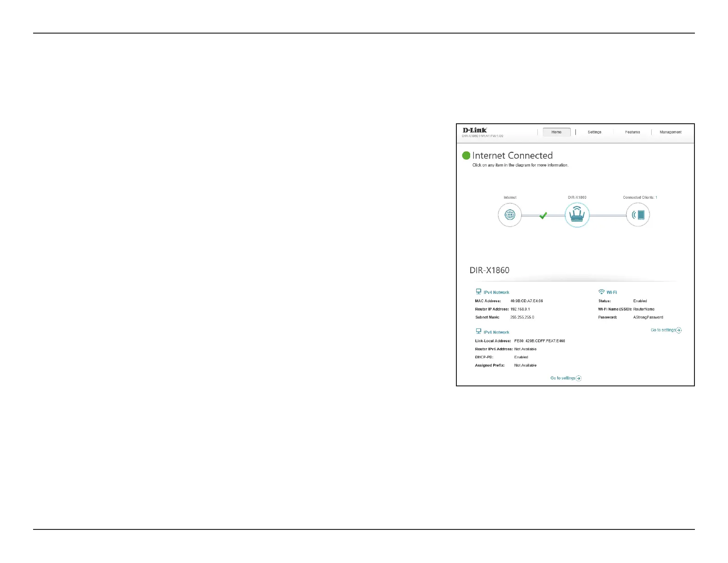Click the 'Click on any item in the diagram' hint
Viewport: 728px width, 563px height.
(520, 165)
